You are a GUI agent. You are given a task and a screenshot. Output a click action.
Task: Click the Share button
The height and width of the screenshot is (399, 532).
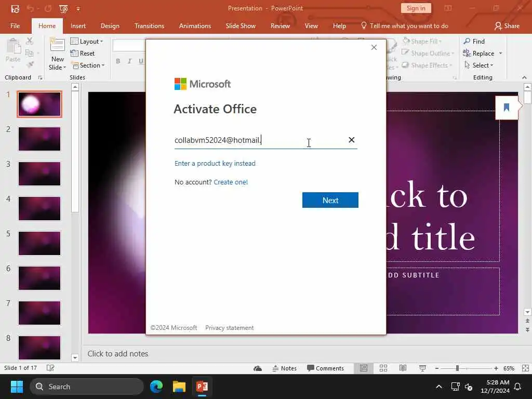point(507,26)
